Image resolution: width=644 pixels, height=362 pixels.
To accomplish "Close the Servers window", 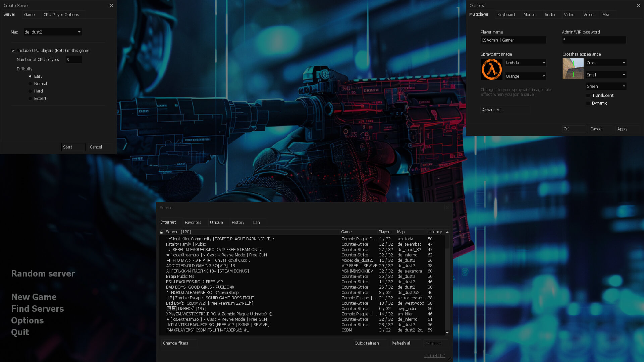I will tap(447, 207).
